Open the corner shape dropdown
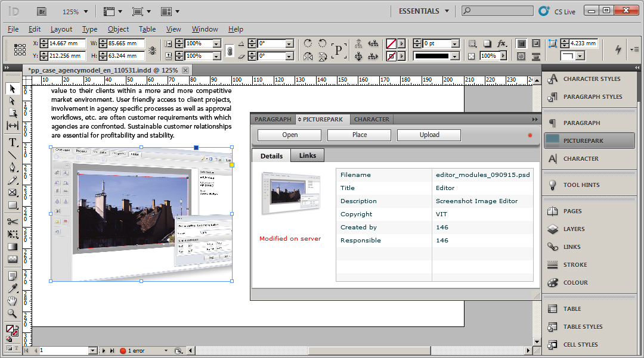The height and width of the screenshot is (358, 644). coord(580,56)
